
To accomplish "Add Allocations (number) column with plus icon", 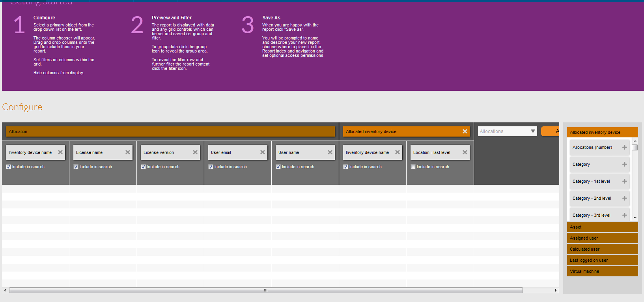I will tap(625, 147).
